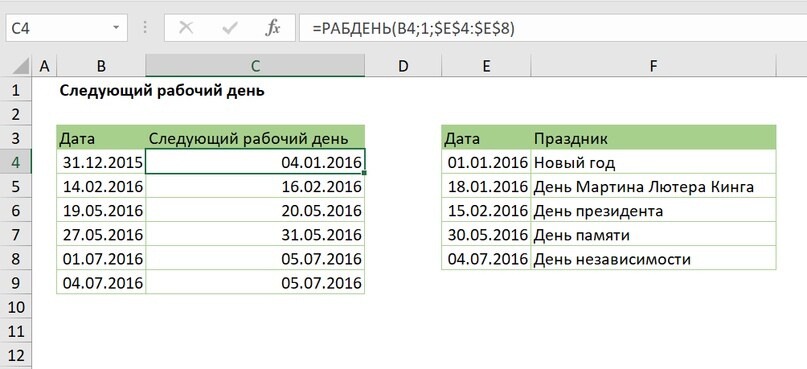Select holiday date 30.05.2016

486,235
